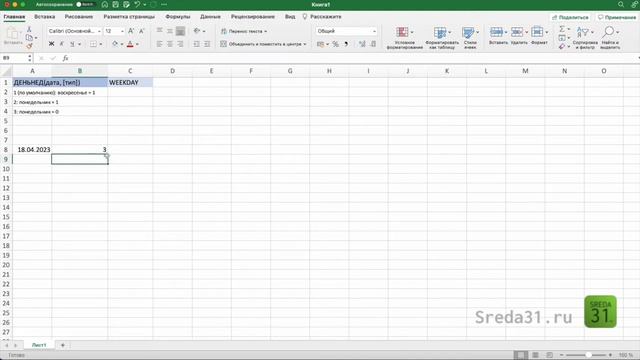Open the Формулы tab
The height and width of the screenshot is (360, 640).
click(178, 17)
